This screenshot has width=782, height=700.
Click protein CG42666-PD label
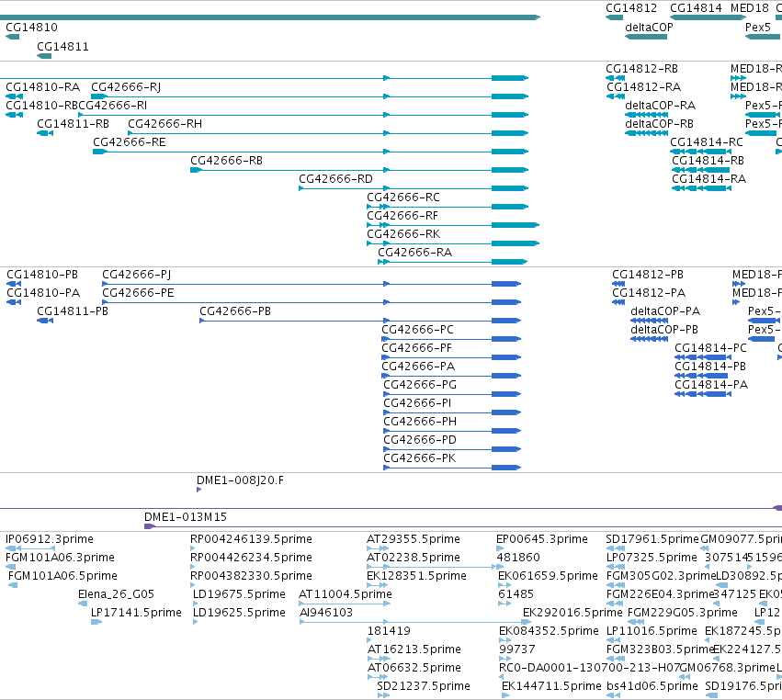coord(420,440)
